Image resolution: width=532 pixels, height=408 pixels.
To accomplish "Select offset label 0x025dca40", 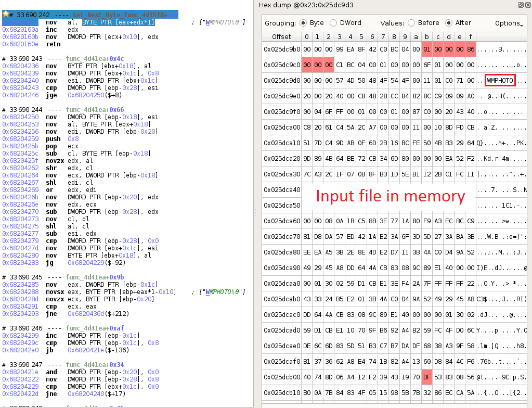I will [281, 190].
